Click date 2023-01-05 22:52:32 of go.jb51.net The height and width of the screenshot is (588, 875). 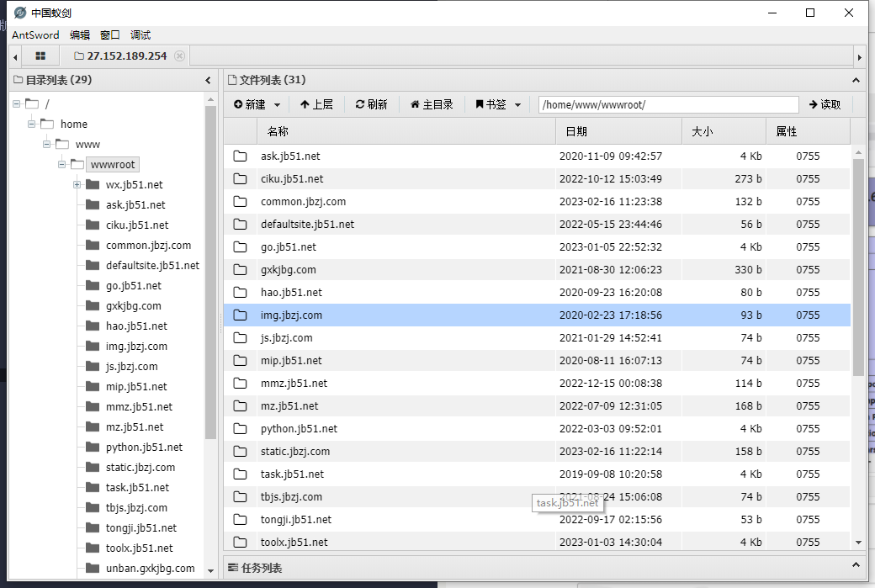(611, 247)
